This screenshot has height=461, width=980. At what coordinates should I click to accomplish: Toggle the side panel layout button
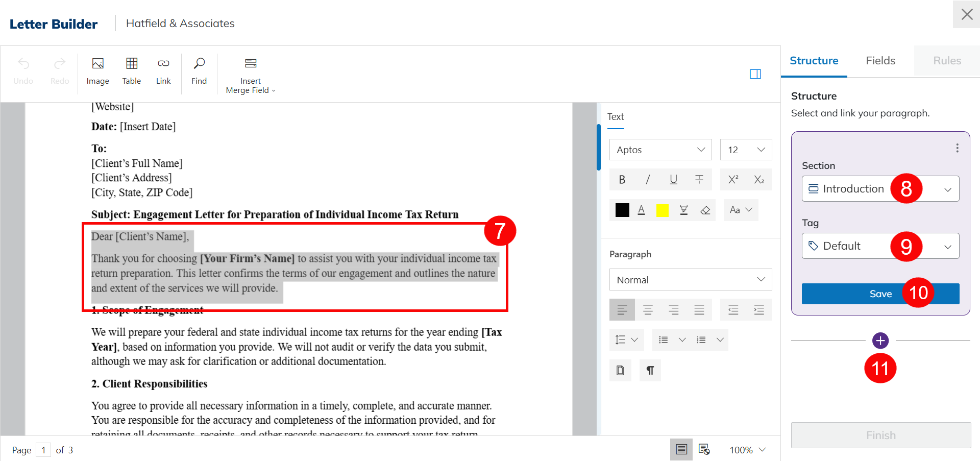pyautogui.click(x=755, y=74)
